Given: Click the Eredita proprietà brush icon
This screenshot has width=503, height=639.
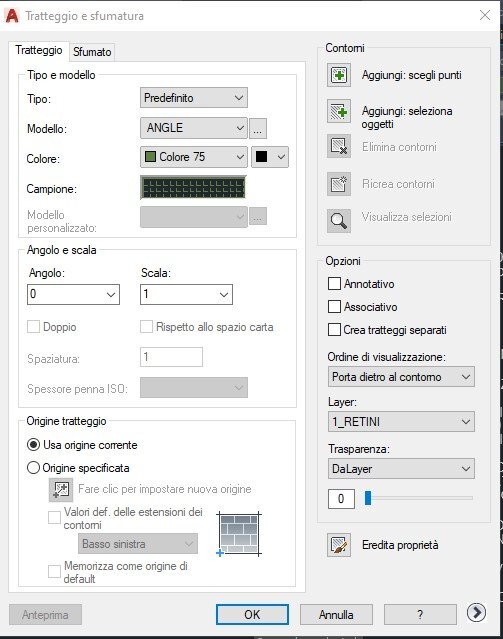Looking at the screenshot, I should [339, 545].
